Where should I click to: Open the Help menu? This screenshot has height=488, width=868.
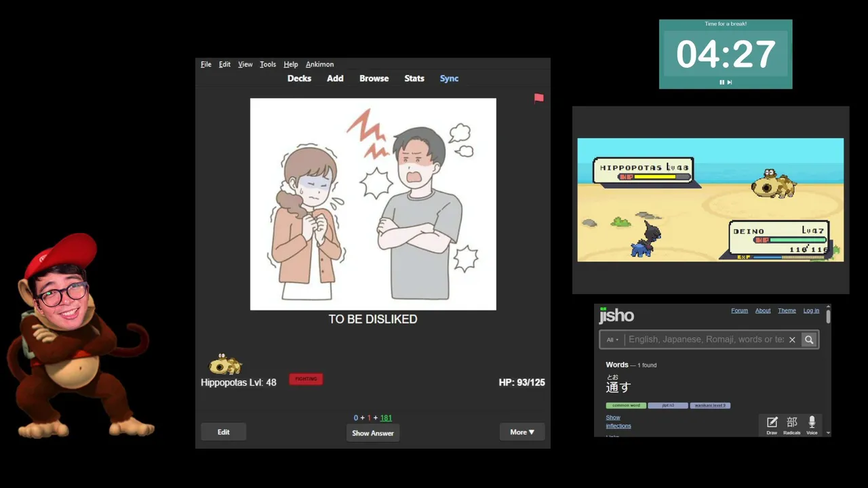291,64
